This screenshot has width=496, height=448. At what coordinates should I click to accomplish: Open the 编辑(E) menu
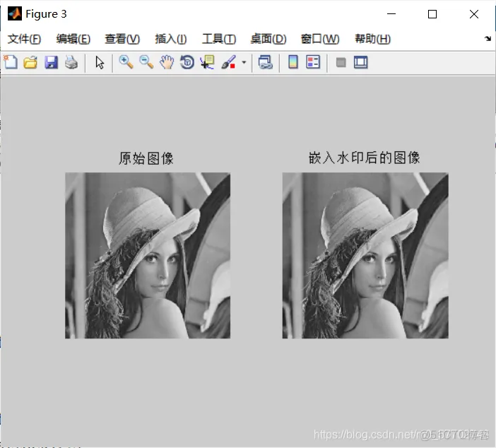tap(73, 39)
